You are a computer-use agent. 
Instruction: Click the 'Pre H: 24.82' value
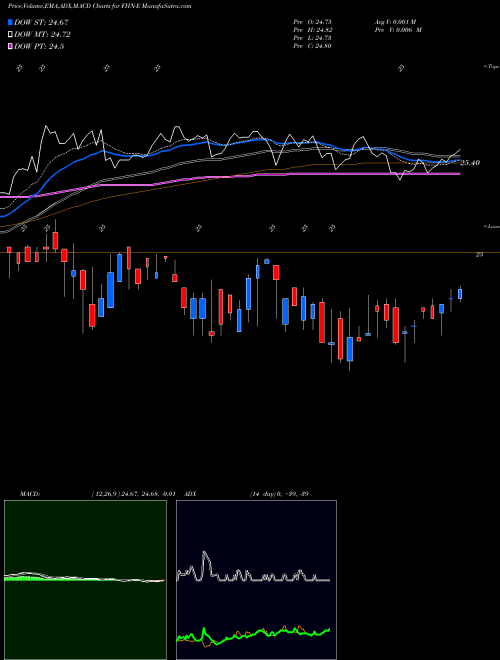(x=313, y=30)
